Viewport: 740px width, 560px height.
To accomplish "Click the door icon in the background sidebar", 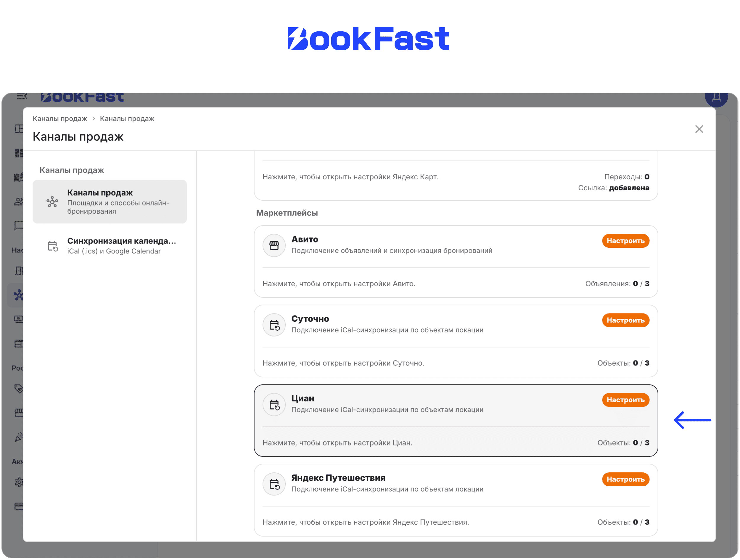I will click(19, 271).
